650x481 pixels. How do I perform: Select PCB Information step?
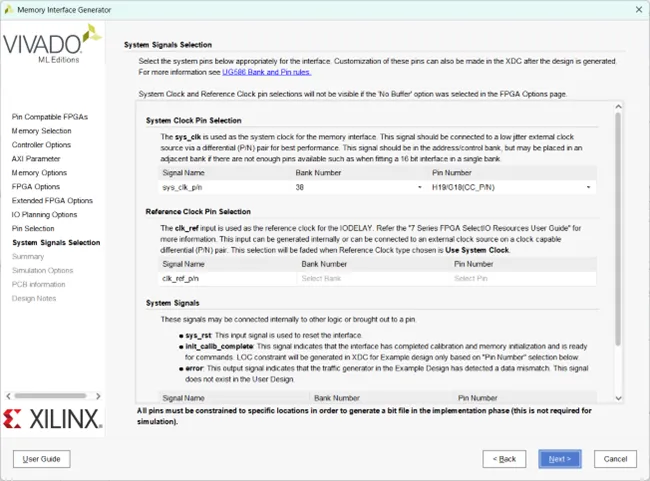click(39, 284)
